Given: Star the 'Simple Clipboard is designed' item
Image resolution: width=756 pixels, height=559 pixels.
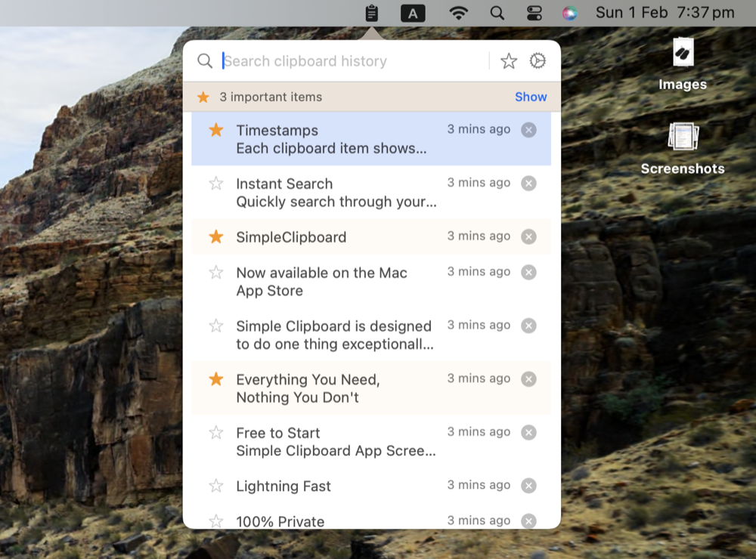Looking at the screenshot, I should 216,326.
